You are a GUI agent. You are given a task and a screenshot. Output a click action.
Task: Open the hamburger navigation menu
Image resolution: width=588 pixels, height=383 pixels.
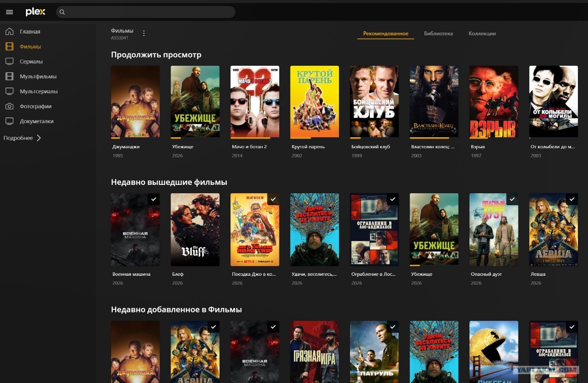9,12
